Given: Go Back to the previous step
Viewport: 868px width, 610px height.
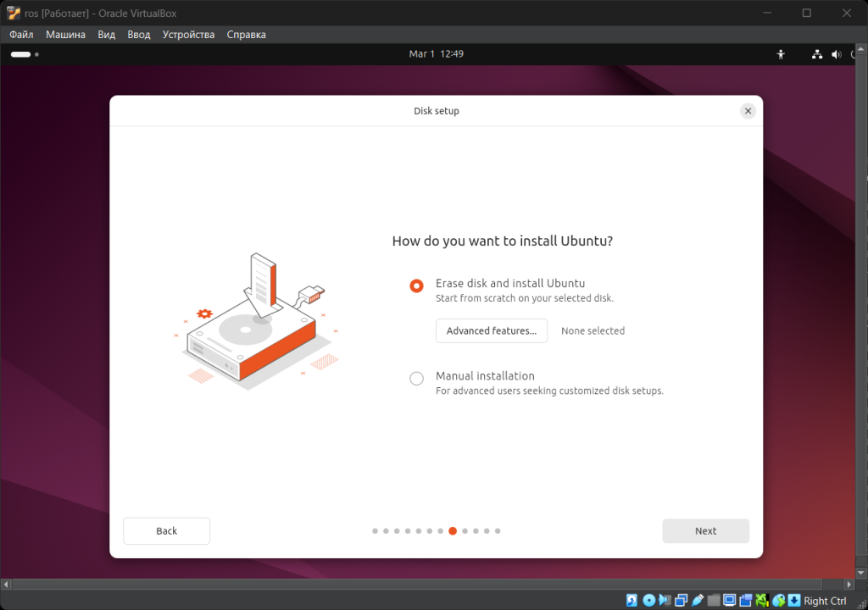Looking at the screenshot, I should (167, 531).
